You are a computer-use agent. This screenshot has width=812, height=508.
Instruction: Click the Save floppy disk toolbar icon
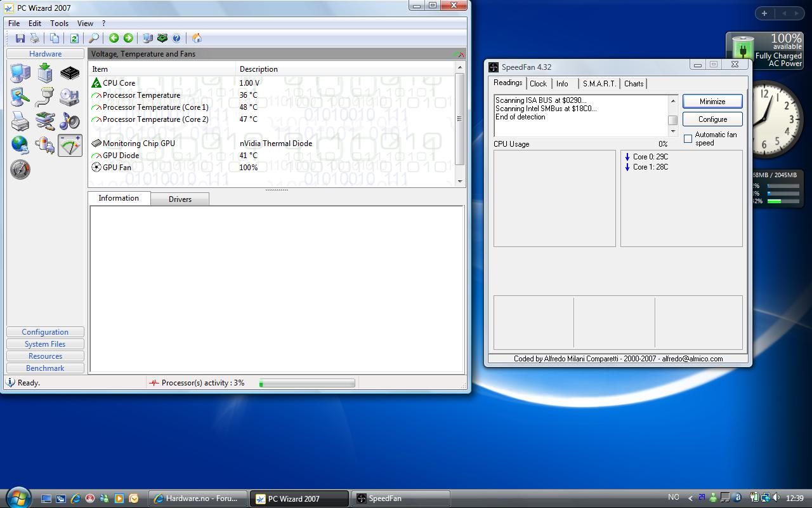click(x=20, y=38)
